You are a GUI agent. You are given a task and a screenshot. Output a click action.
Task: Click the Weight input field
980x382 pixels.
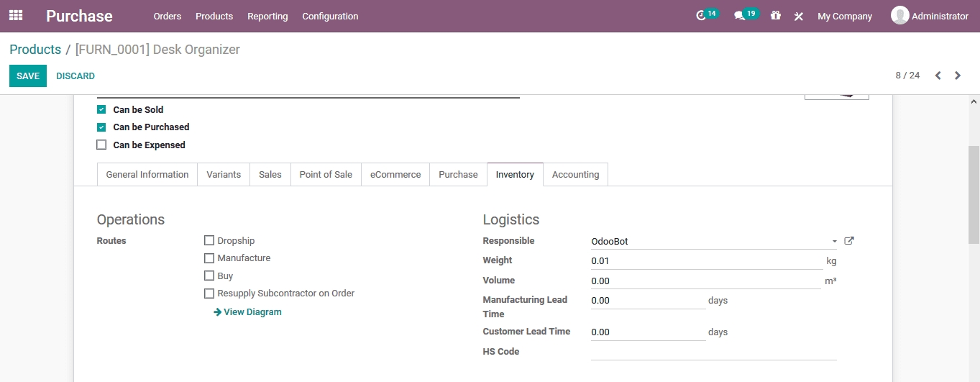(x=706, y=261)
